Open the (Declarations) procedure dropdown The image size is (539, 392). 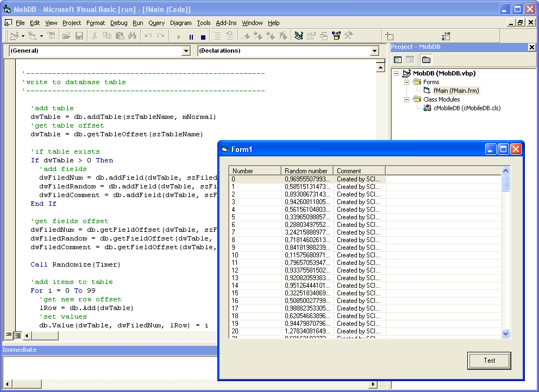(374, 51)
